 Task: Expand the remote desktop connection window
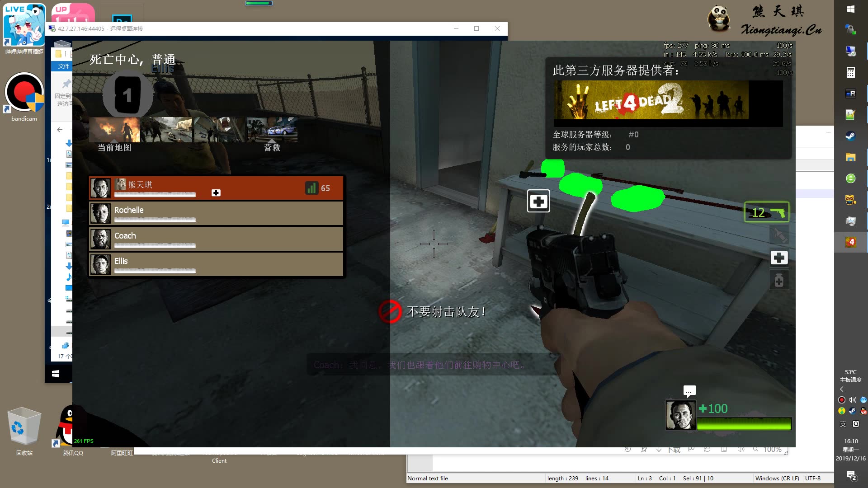(x=476, y=28)
